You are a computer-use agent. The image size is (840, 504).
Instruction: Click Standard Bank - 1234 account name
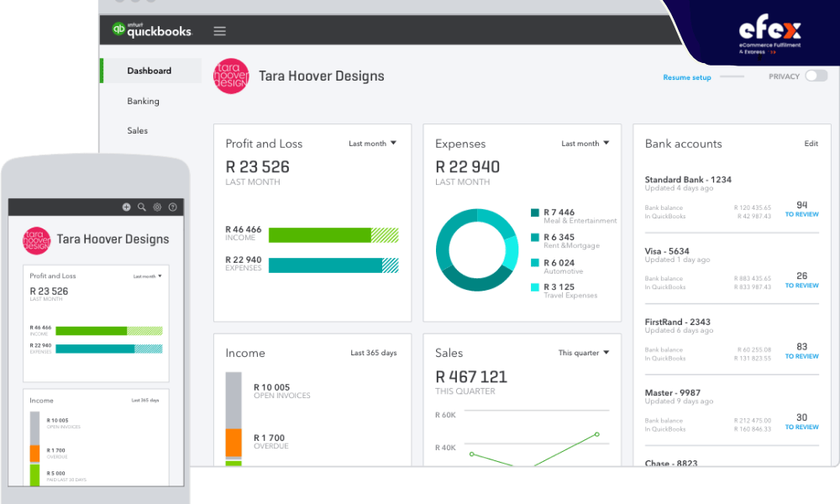(x=688, y=180)
